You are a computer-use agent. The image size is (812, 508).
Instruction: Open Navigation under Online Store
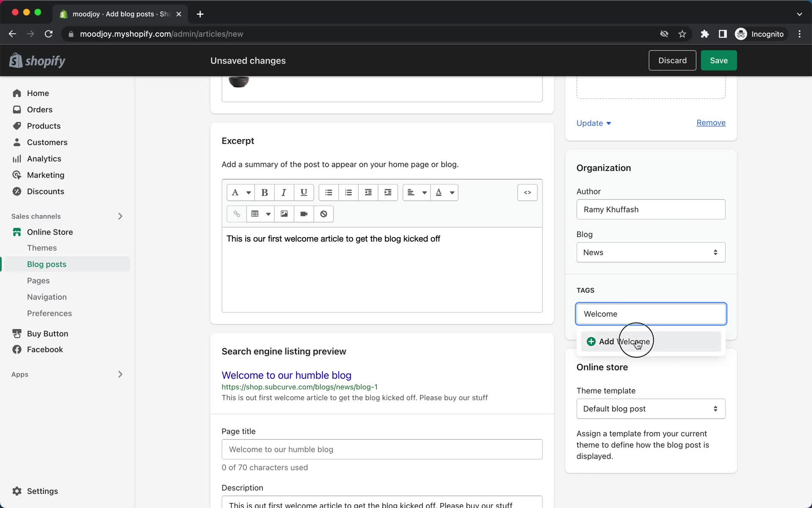pos(47,297)
